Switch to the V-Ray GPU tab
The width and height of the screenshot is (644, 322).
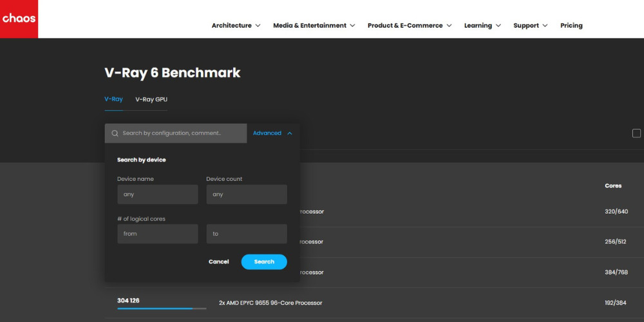point(151,99)
